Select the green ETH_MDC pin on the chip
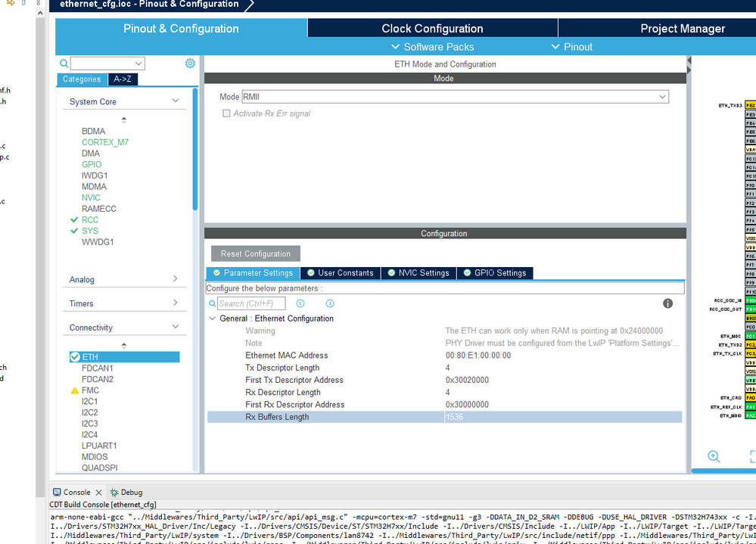The width and height of the screenshot is (756, 544). point(750,336)
